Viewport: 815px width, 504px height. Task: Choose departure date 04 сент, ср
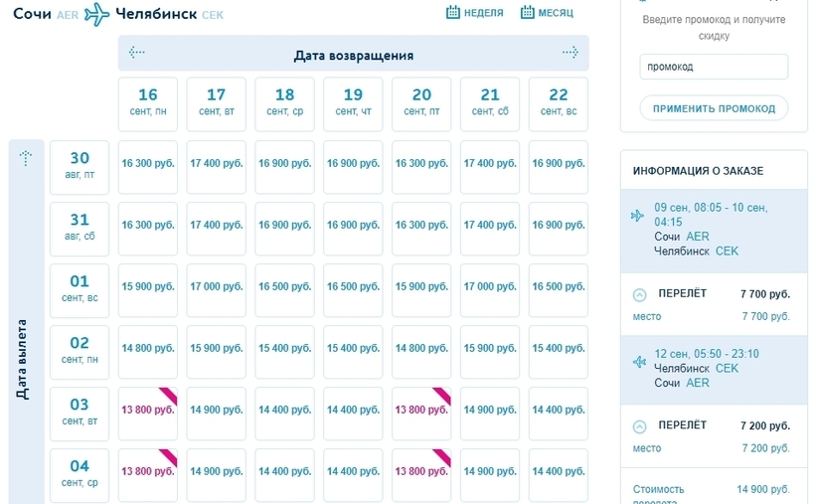[x=80, y=472]
